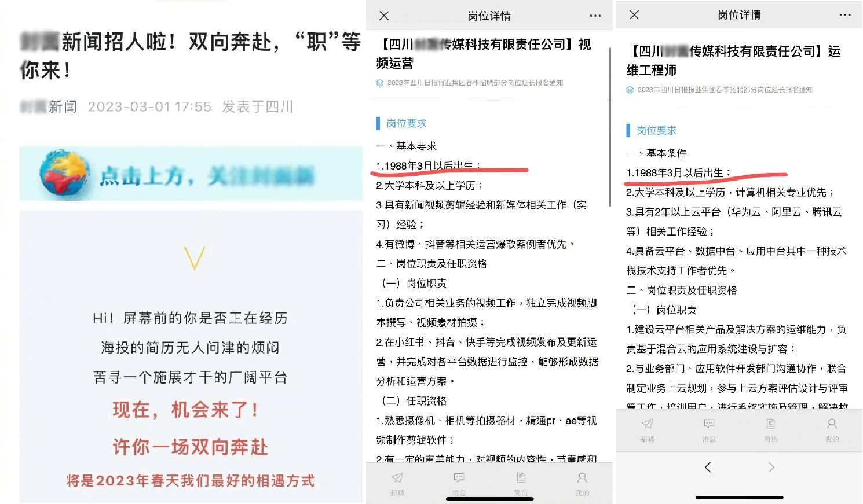
Task: Close the middle 岗位详情 page
Action: (384, 16)
